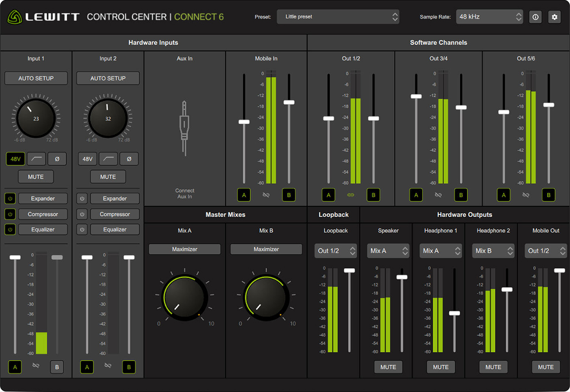Click the Headphone 2 volume fader handle
Viewport: 570px width, 392px height.
click(507, 289)
